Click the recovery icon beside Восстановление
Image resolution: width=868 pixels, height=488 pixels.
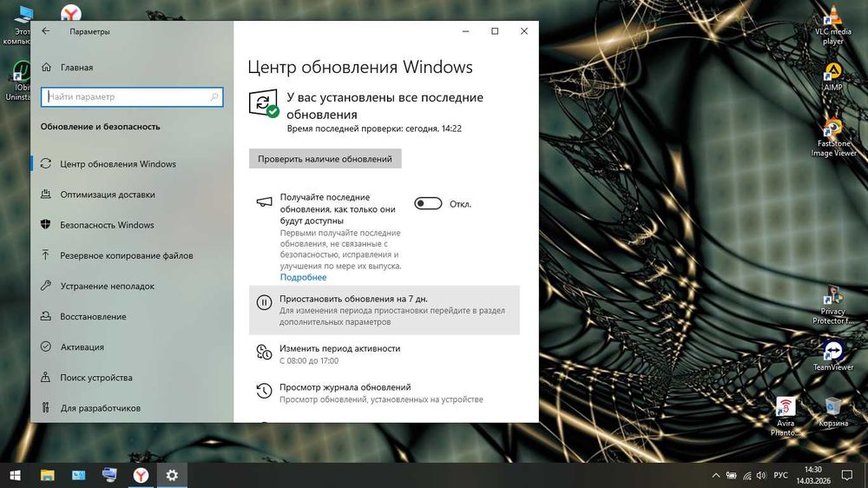(x=45, y=316)
